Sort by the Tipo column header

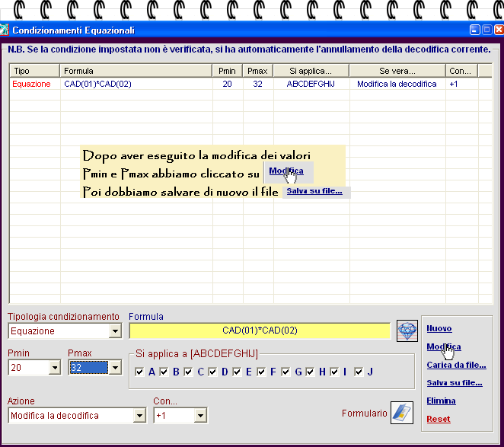point(35,71)
